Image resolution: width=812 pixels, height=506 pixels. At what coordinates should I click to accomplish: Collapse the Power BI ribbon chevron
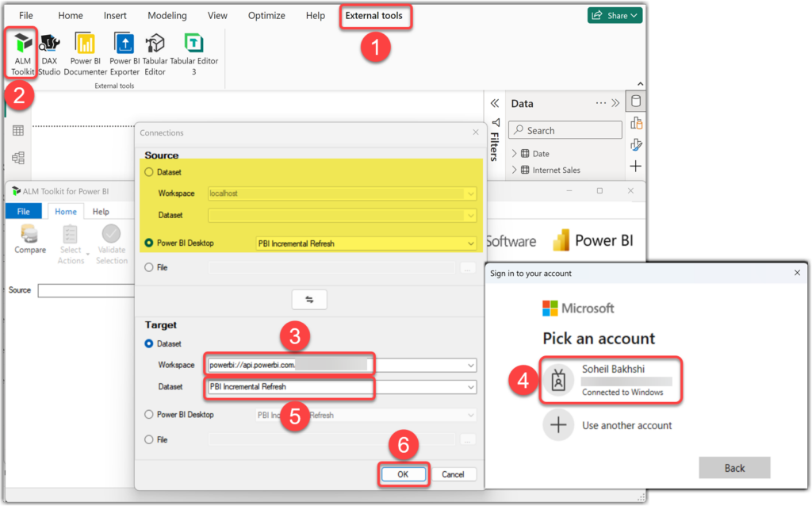[641, 84]
